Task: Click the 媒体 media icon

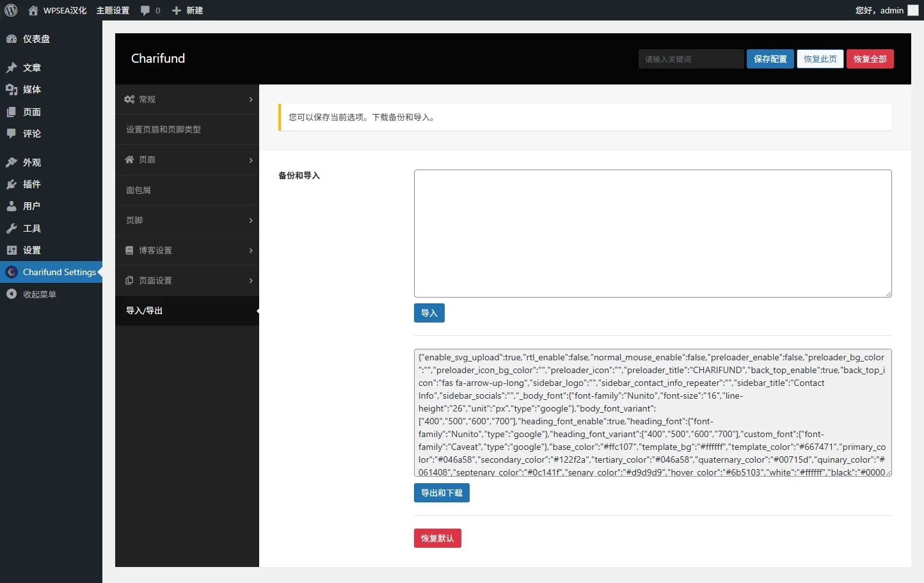Action: coord(12,90)
